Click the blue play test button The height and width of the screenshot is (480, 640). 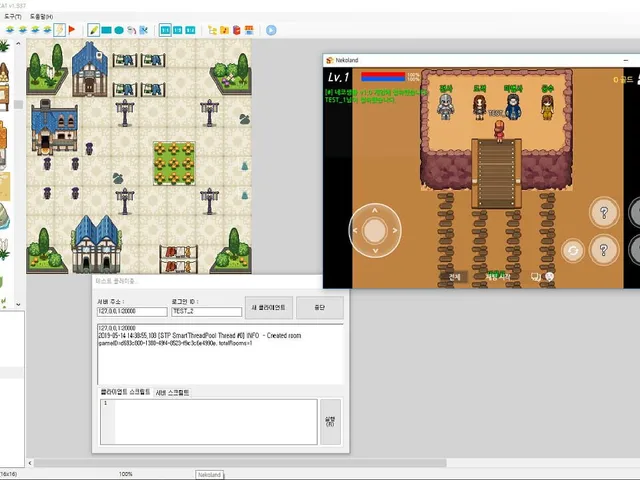coord(271,30)
